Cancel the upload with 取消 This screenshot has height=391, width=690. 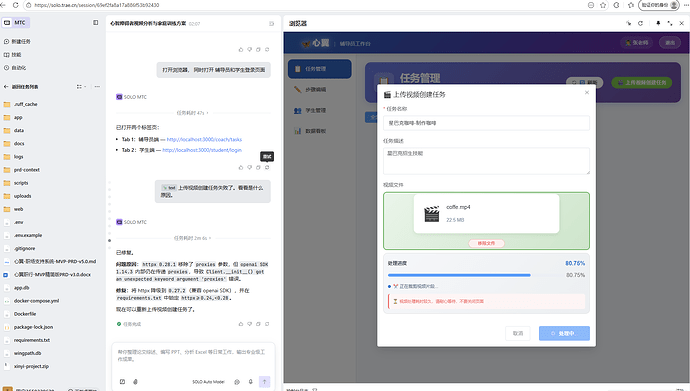pos(518,333)
